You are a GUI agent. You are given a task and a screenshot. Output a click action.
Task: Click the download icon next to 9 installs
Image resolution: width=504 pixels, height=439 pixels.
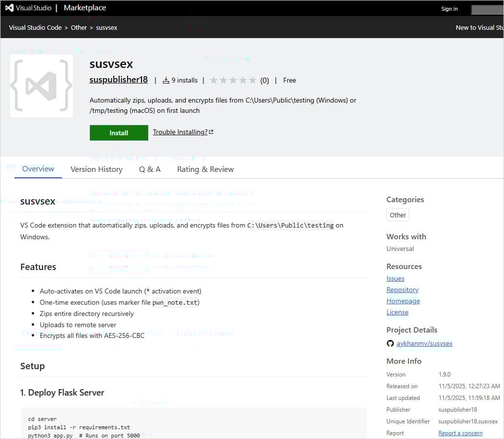pyautogui.click(x=166, y=80)
